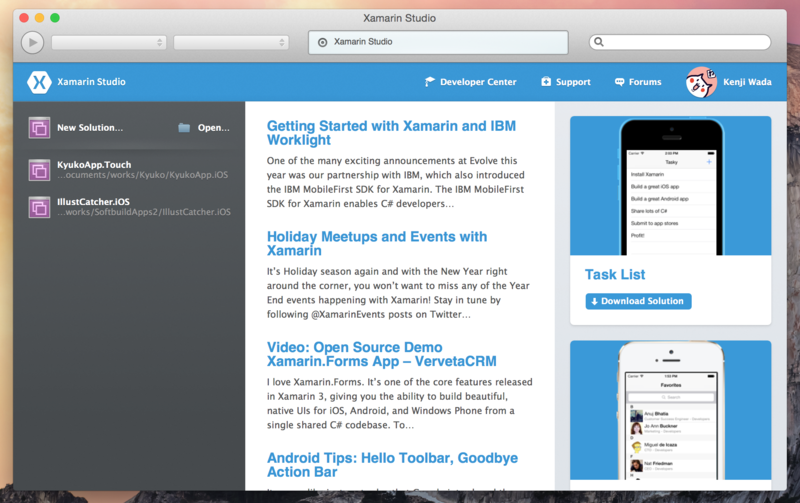Open Video: Open Source Demo VervetaCRM article
Image resolution: width=800 pixels, height=503 pixels.
[x=382, y=355]
